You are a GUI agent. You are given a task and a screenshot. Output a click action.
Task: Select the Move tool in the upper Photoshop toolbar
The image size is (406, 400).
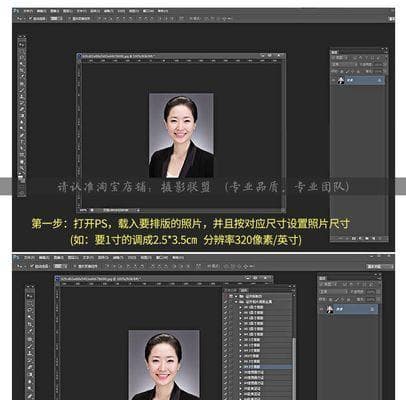[x=22, y=44]
